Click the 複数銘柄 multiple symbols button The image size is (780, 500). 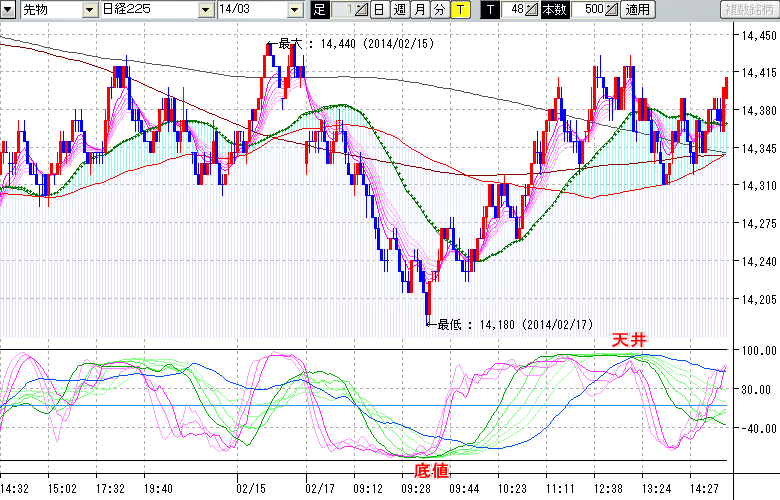[x=750, y=10]
